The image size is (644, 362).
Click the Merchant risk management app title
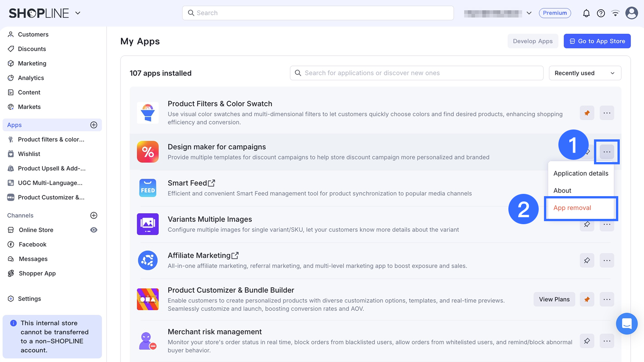pyautogui.click(x=215, y=332)
